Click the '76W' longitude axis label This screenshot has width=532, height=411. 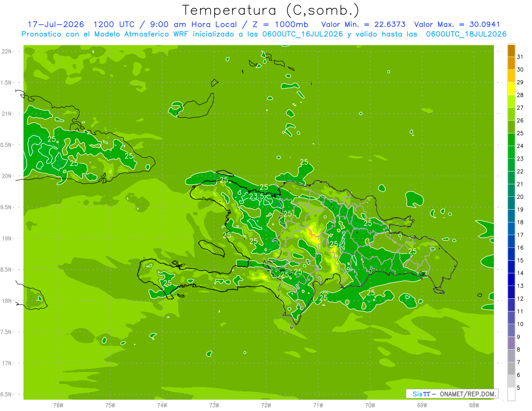[58, 405]
